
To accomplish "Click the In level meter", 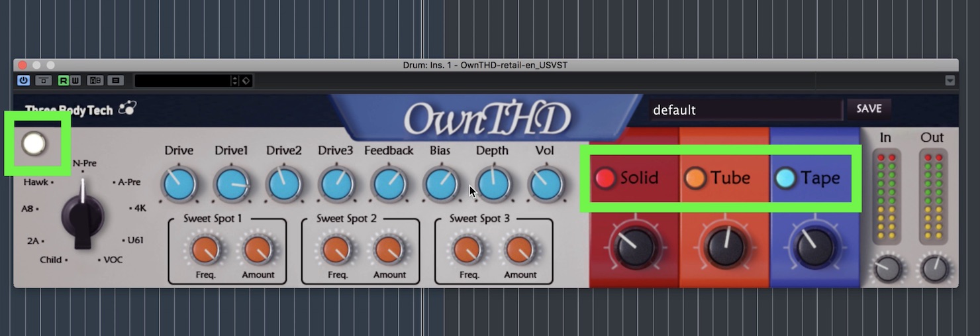I will (x=887, y=196).
